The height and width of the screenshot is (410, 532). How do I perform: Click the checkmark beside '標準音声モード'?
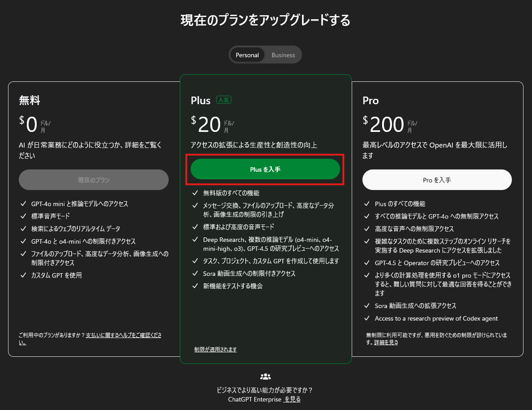[x=23, y=216]
